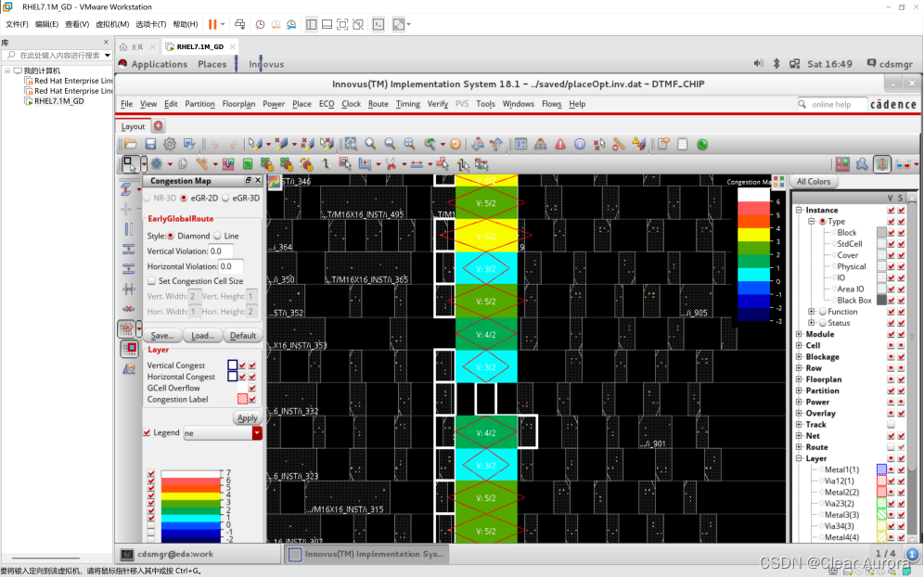Expand the Floorplan tree node
Image resolution: width=924 pixels, height=578 pixels.
[799, 379]
